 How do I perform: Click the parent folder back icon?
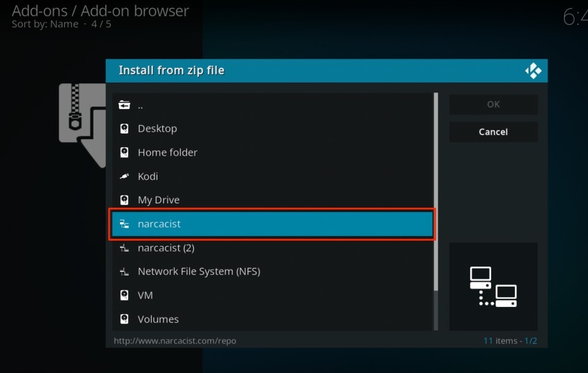[x=124, y=105]
